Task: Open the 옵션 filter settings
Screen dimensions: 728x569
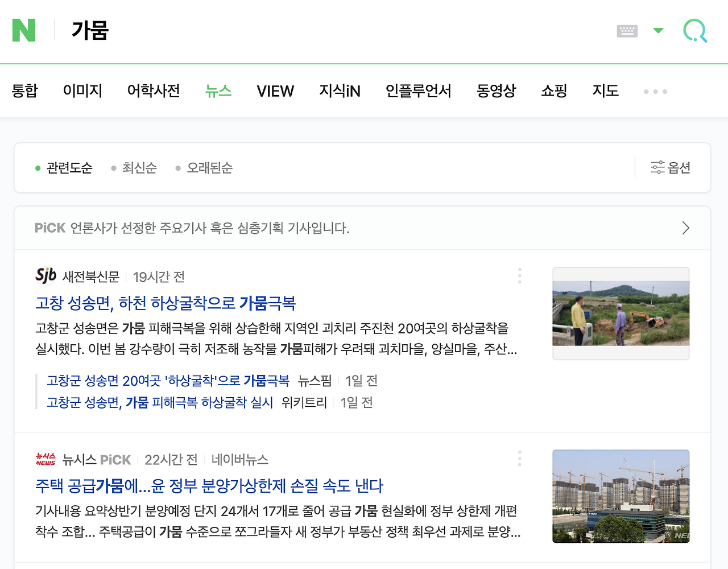Action: point(671,167)
